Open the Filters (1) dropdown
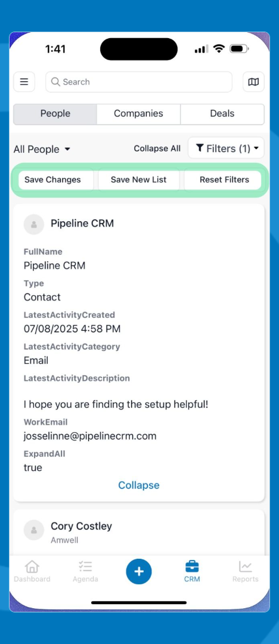The image size is (279, 644). coord(226,148)
